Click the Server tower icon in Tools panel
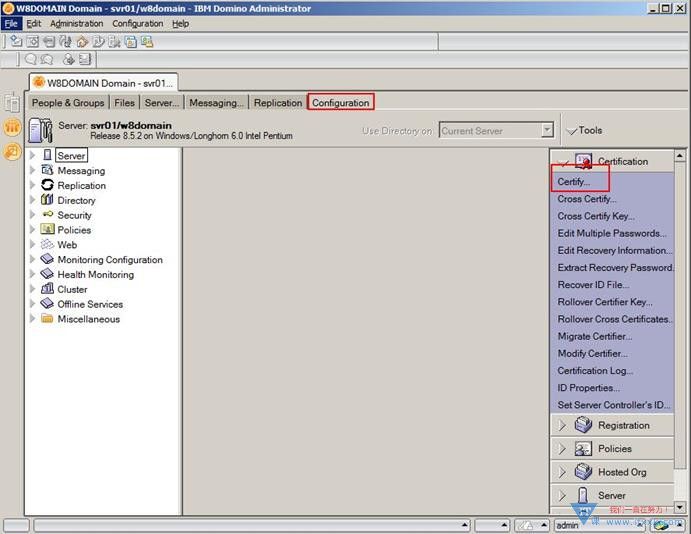 [583, 495]
